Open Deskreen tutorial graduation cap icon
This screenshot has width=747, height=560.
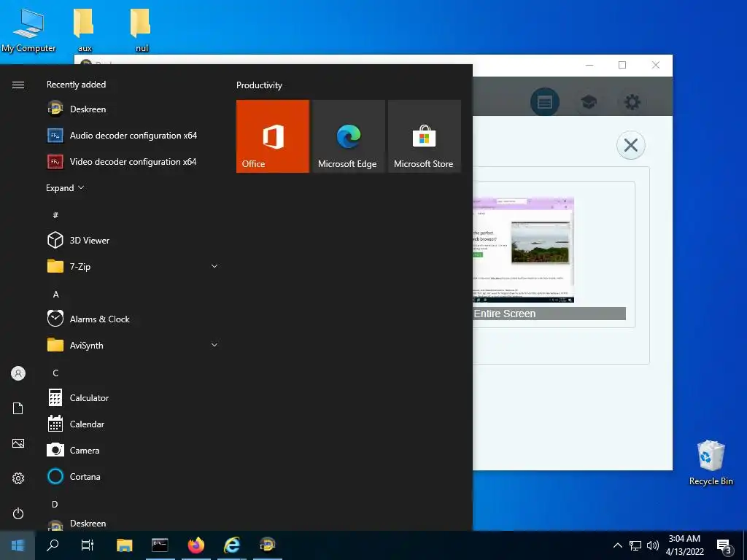tap(589, 101)
